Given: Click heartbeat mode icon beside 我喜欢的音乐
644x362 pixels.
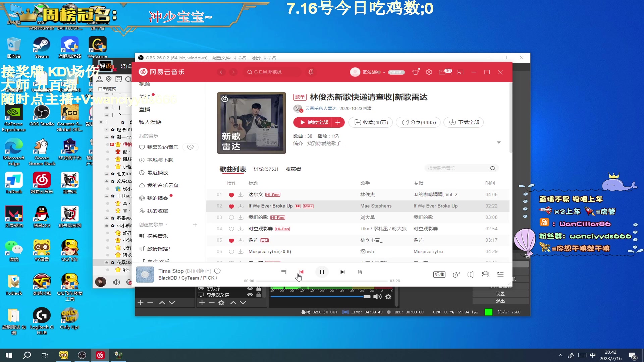Looking at the screenshot, I should pos(191,147).
